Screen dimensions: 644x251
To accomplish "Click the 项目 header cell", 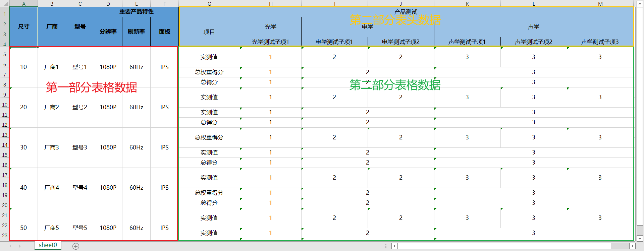I will point(209,32).
